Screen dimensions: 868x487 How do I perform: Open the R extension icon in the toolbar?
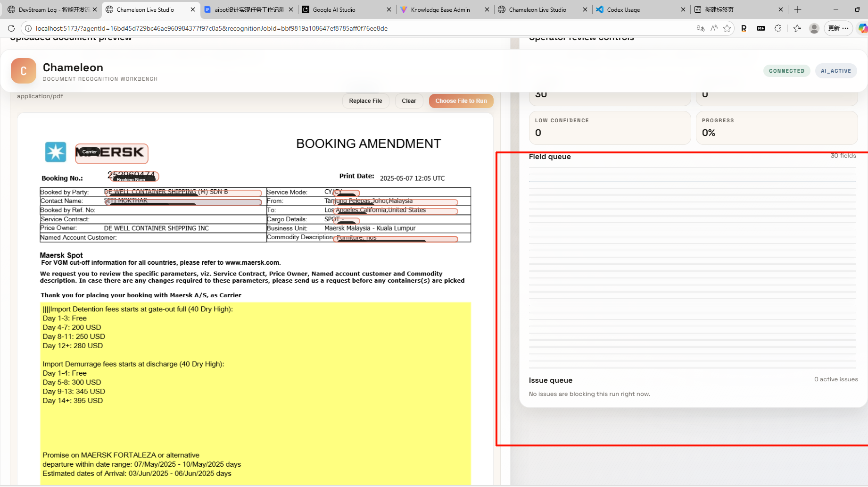click(x=744, y=28)
